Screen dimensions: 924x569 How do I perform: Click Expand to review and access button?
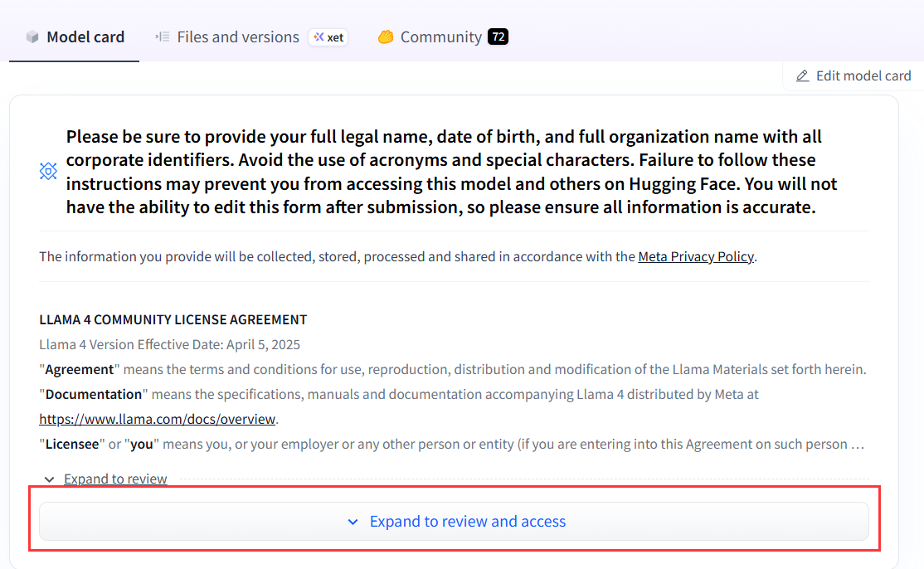coord(454,521)
